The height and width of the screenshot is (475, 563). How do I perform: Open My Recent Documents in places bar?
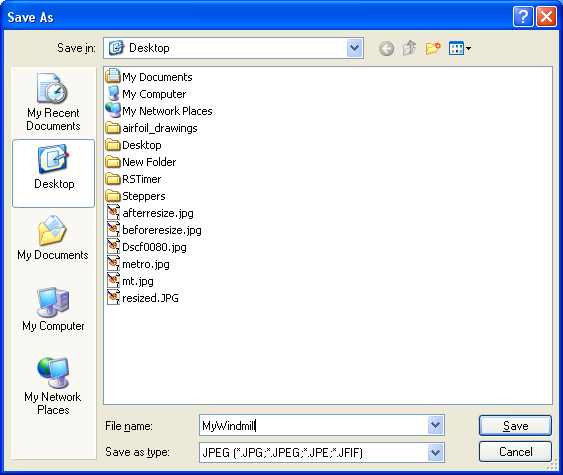(53, 102)
